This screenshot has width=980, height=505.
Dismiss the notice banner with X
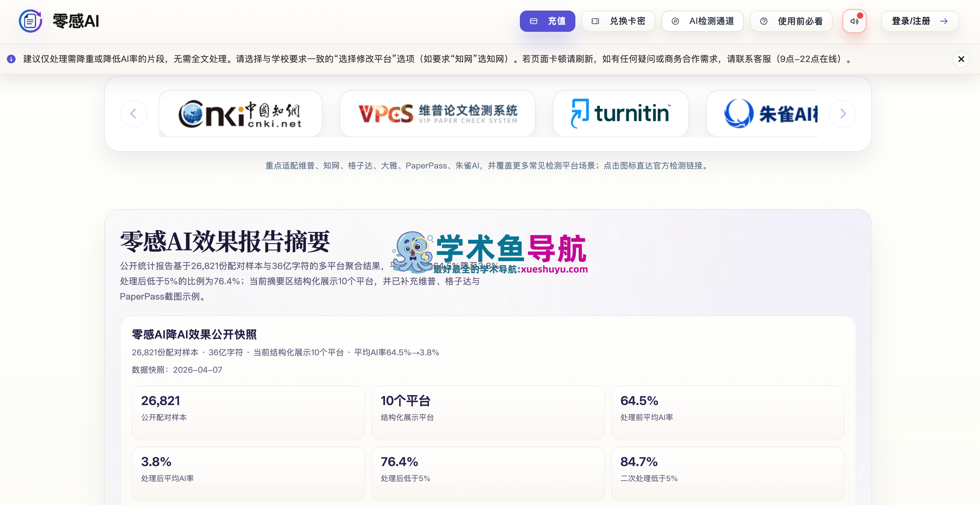pyautogui.click(x=961, y=59)
